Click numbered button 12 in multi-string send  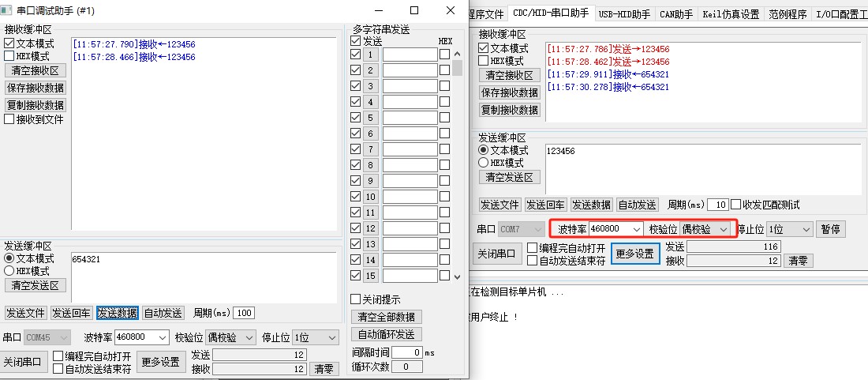(x=370, y=228)
